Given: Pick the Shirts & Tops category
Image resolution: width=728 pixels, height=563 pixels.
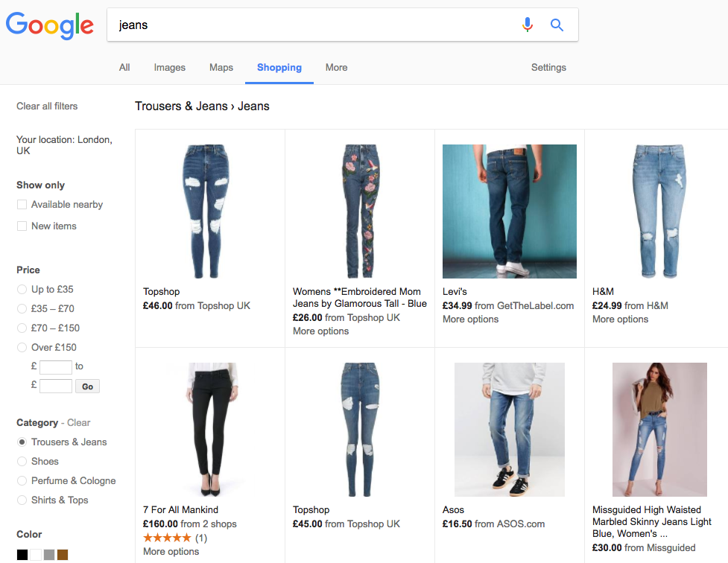Looking at the screenshot, I should click(x=22, y=500).
